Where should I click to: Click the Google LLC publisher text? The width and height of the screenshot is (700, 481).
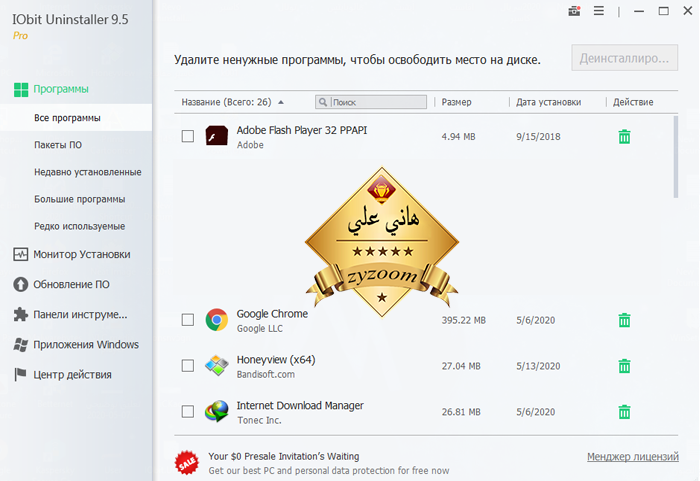[260, 328]
